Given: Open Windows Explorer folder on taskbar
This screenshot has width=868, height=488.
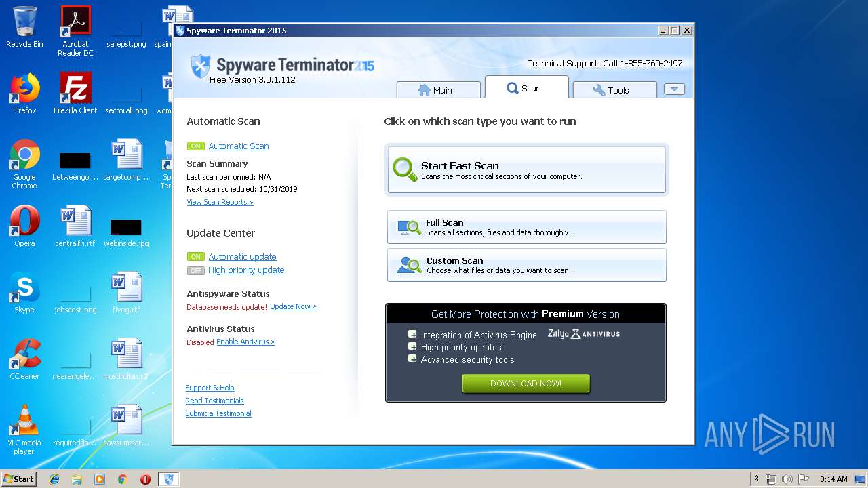Looking at the screenshot, I should (x=77, y=479).
